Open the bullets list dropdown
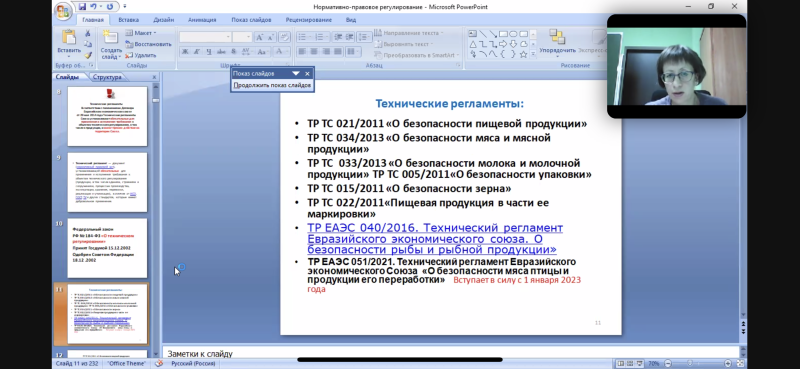The width and height of the screenshot is (800, 369). click(x=310, y=37)
